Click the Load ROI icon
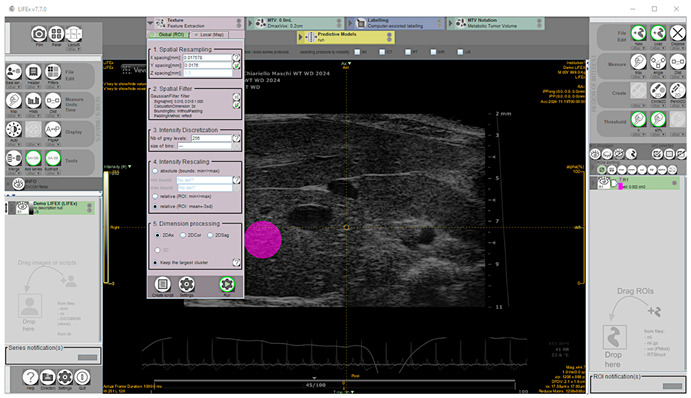Screen dimensions: 691x398 (x=658, y=33)
